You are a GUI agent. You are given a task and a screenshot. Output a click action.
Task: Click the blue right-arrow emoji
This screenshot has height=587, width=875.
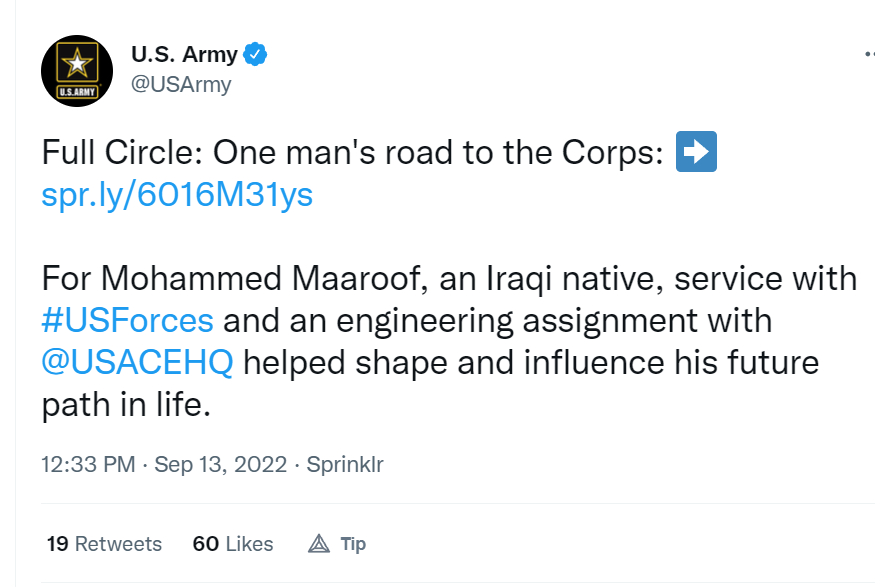[696, 152]
